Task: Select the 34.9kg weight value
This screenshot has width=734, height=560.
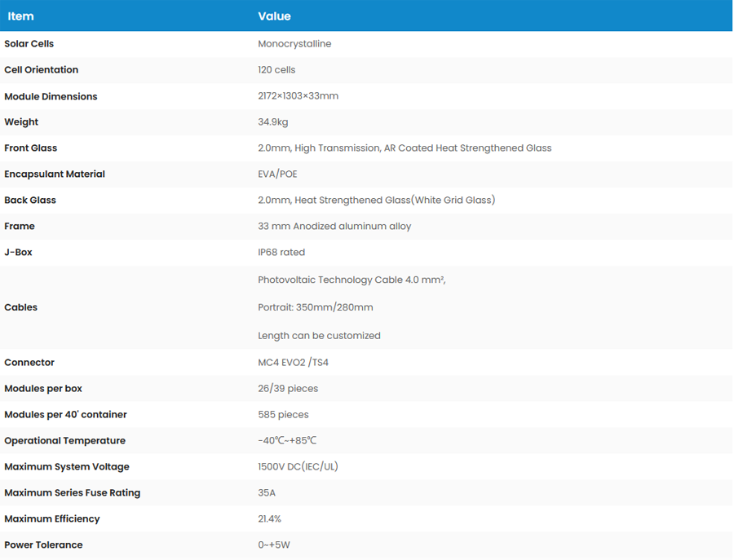Action: (x=273, y=122)
